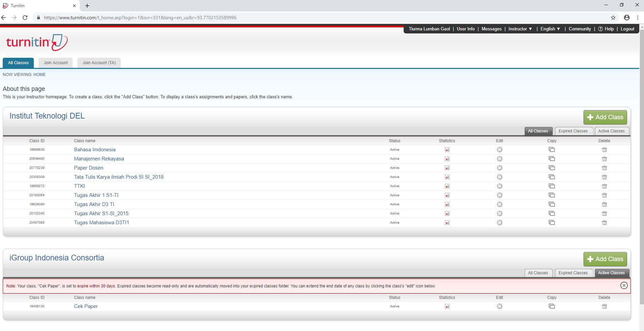The image size is (644, 331).
Task: Show Active Classes for Institut Teknologi DEL
Action: coord(611,131)
